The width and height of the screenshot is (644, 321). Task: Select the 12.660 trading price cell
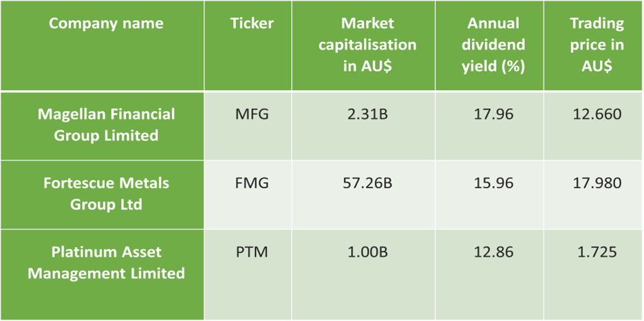pos(593,126)
